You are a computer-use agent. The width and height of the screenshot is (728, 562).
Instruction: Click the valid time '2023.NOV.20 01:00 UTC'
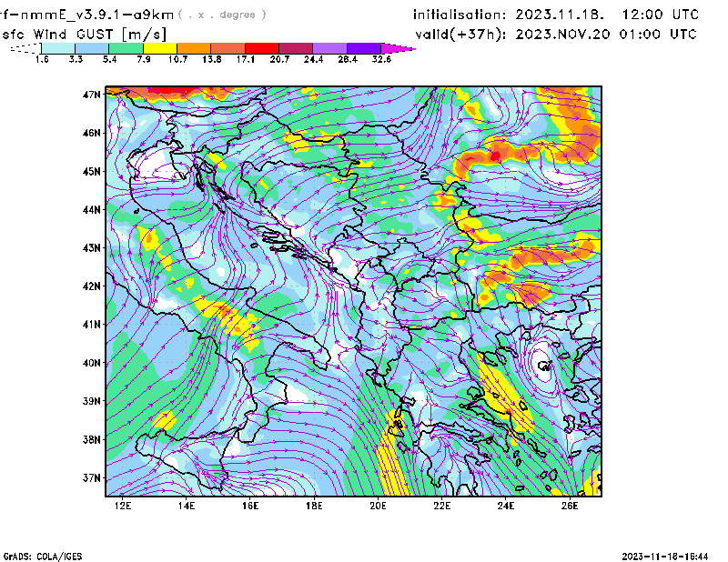pyautogui.click(x=606, y=35)
